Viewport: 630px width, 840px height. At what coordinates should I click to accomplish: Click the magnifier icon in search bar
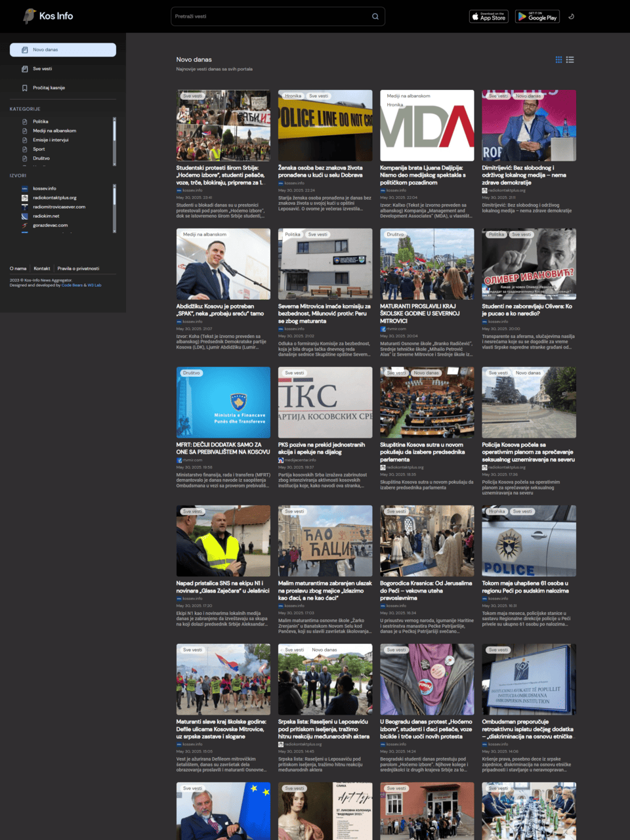point(375,16)
